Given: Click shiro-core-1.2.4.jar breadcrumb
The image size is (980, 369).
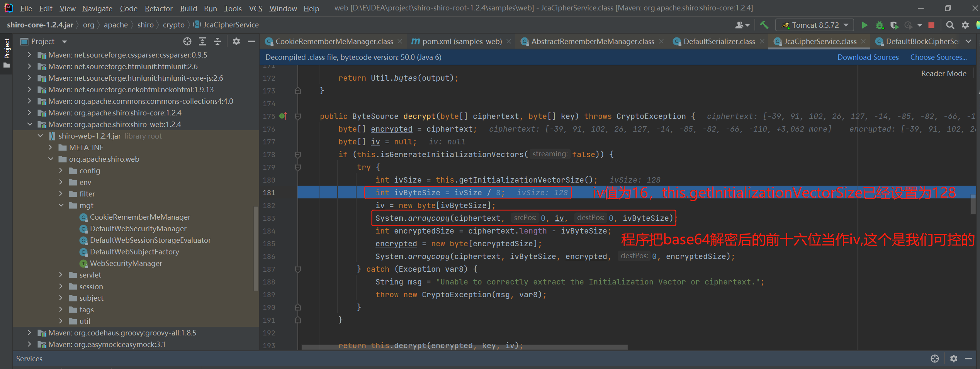Looking at the screenshot, I should pyautogui.click(x=40, y=25).
